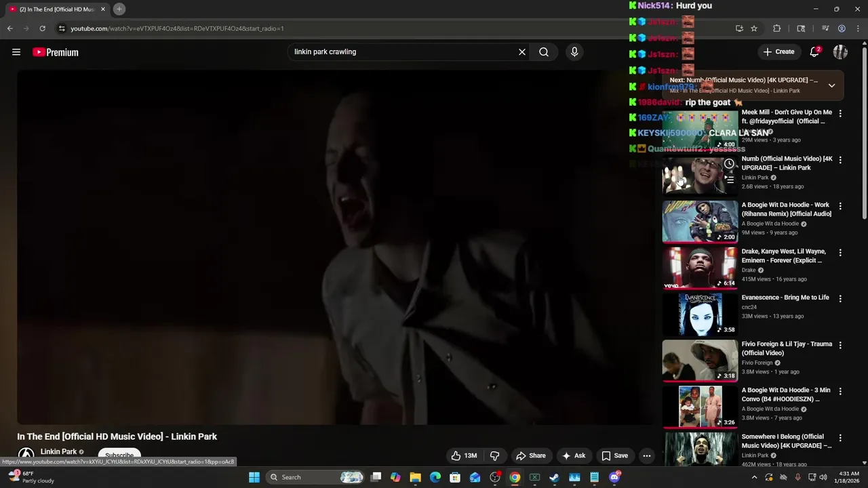Viewport: 868px width, 488px height.
Task: Open weather widget showing 68°F
Action: (31, 477)
